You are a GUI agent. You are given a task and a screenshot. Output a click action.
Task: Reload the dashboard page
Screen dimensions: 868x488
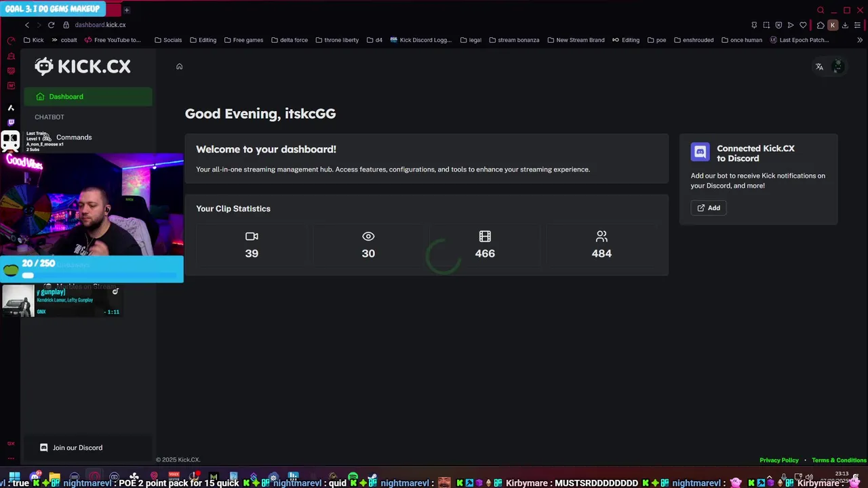(x=51, y=25)
